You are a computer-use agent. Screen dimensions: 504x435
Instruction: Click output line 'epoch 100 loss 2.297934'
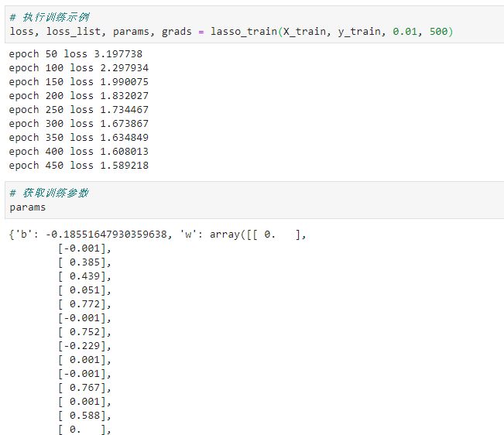point(79,68)
